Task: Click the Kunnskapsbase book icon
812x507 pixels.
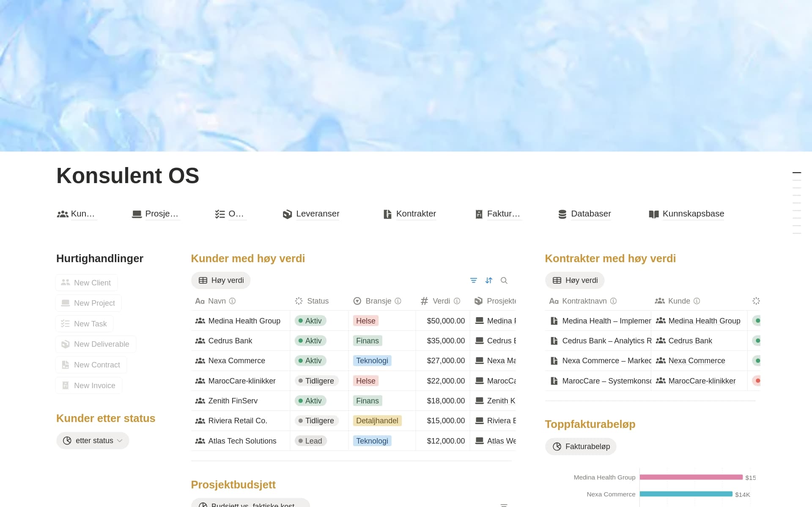Action: coord(654,214)
